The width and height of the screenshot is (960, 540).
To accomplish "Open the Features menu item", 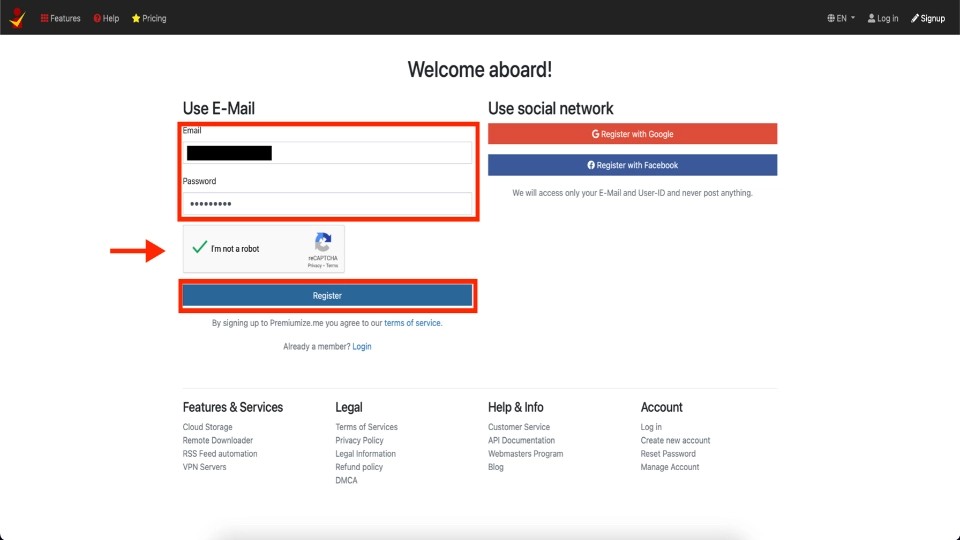I will [61, 18].
